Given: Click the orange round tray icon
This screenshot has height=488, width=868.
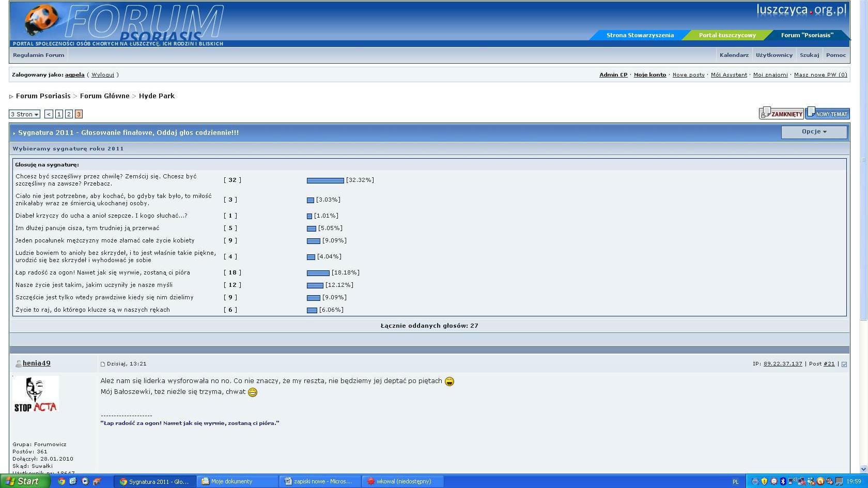Looking at the screenshot, I should pos(820,481).
